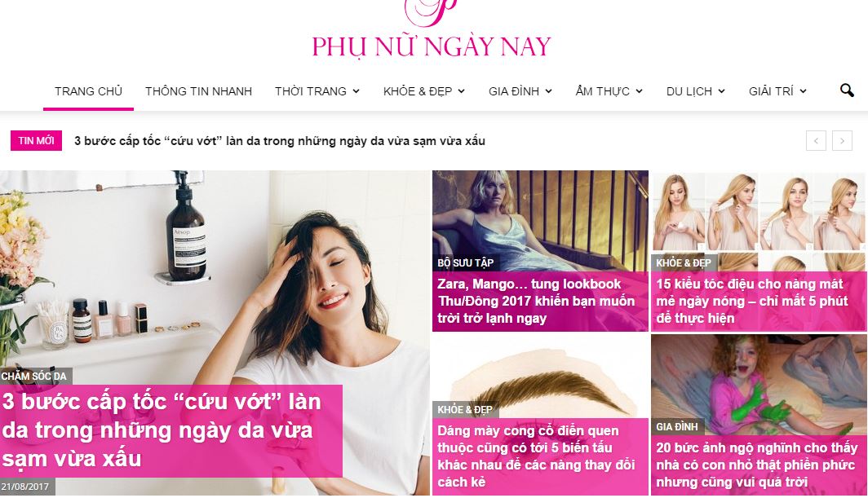Image resolution: width=868 pixels, height=498 pixels.
Task: Show previous news ticker headline arrow
Action: [816, 140]
